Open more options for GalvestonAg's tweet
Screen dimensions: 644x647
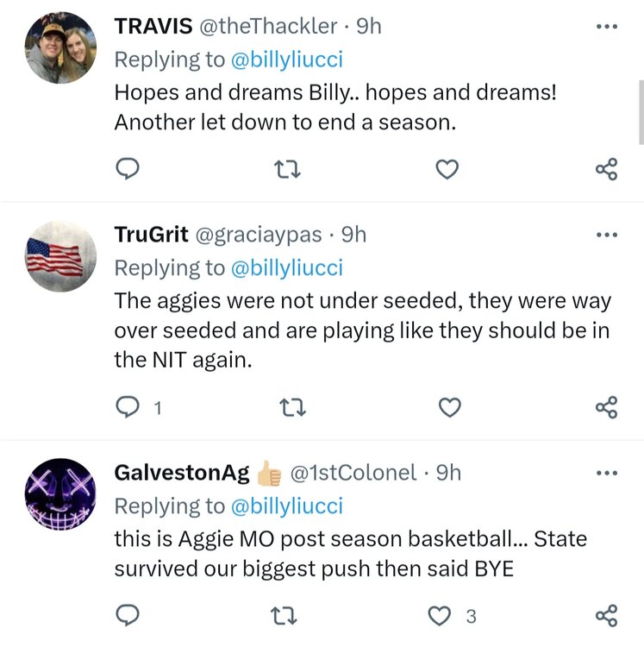point(607,472)
